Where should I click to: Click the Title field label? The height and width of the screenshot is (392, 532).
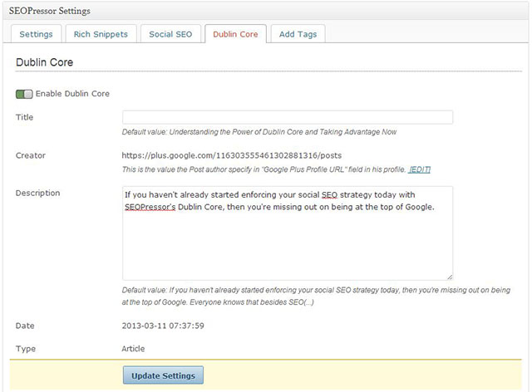(24, 117)
